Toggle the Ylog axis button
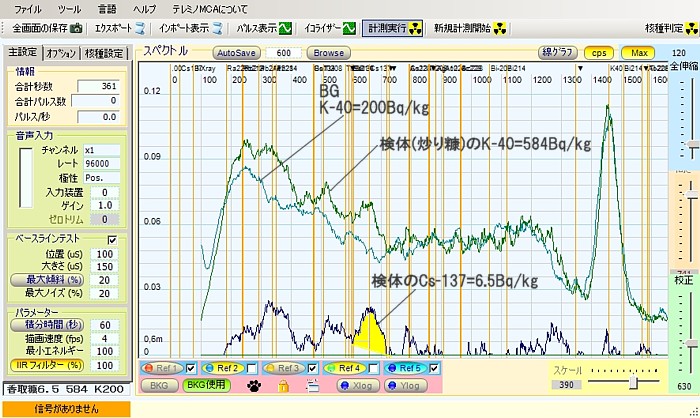 (406, 385)
